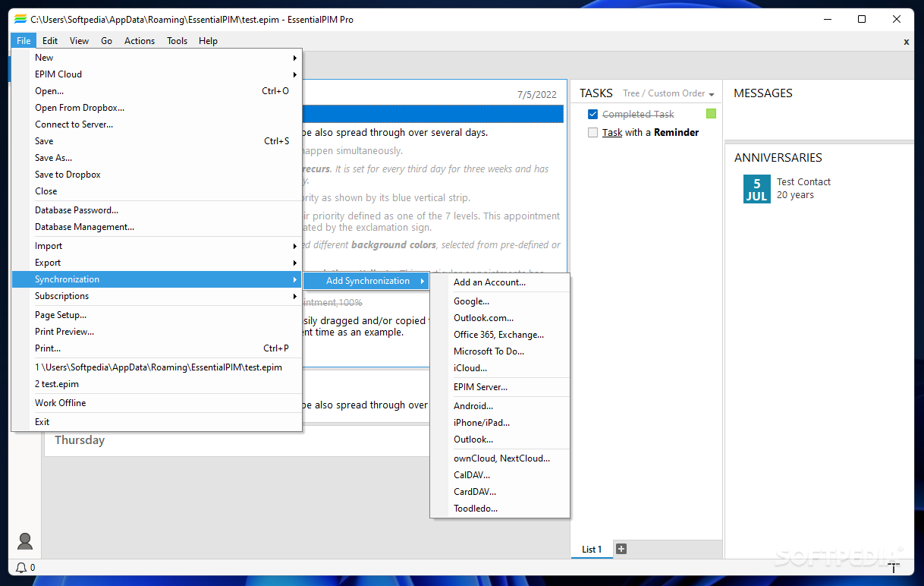Uncheck the Completed Task checkbox
The image size is (924, 586).
[x=593, y=115]
